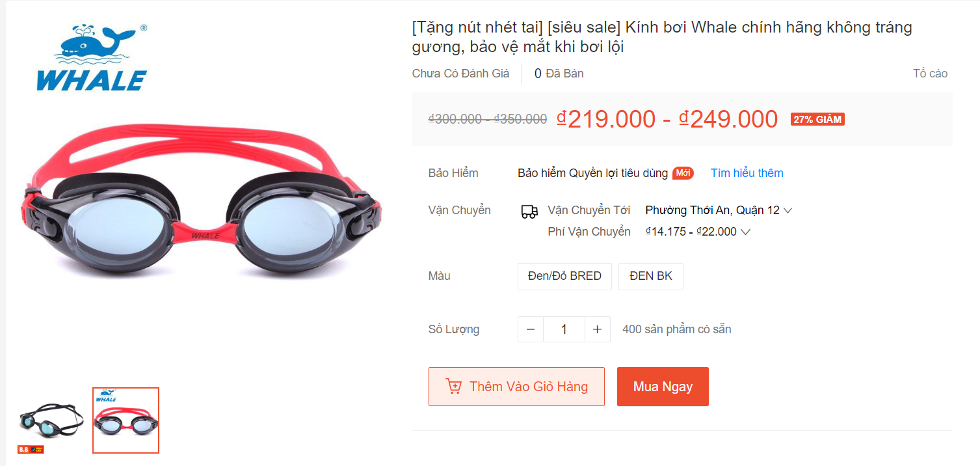980x466 pixels.
Task: Add to cart via Thêm Vào Giỏ Hàng
Action: click(x=516, y=387)
